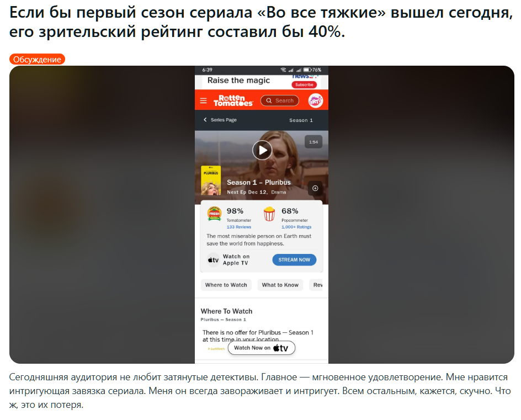Open the Season 1 selector
The image size is (521, 420).
pyautogui.click(x=301, y=120)
